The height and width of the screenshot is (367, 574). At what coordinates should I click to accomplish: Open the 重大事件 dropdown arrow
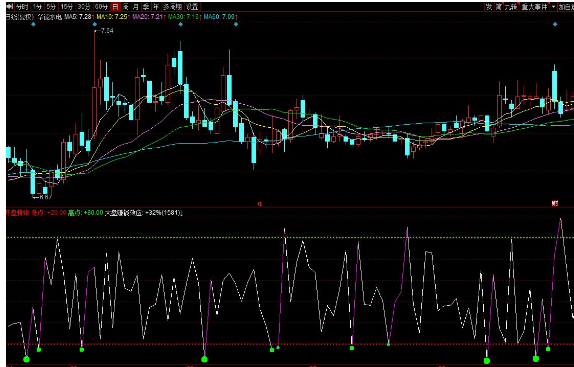pyautogui.click(x=554, y=7)
